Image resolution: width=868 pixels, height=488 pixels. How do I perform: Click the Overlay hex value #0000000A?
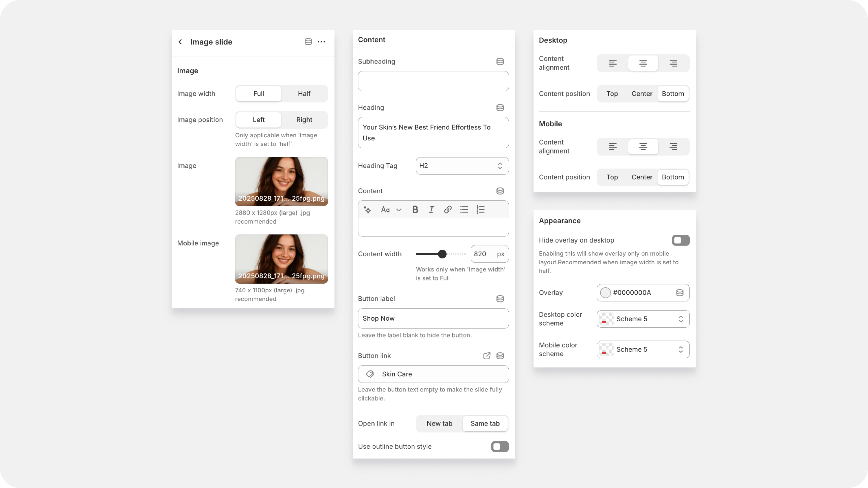point(632,293)
